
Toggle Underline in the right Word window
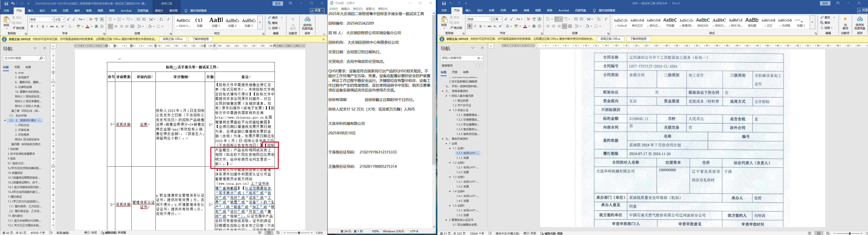pyautogui.click(x=480, y=26)
